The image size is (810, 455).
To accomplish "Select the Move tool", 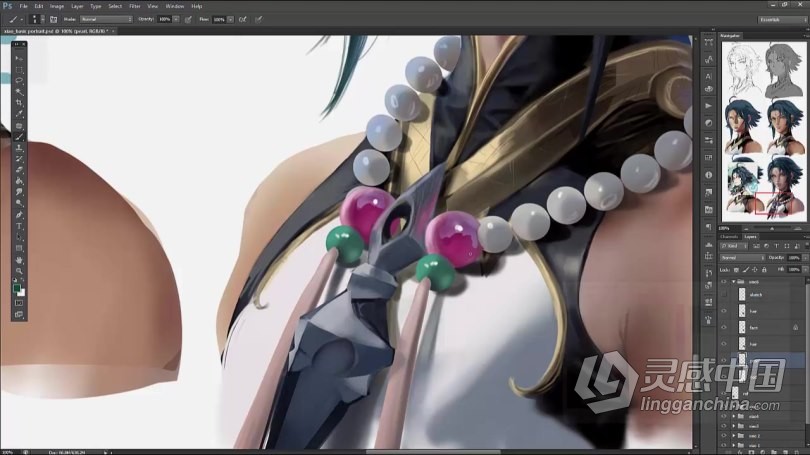I will [19, 58].
